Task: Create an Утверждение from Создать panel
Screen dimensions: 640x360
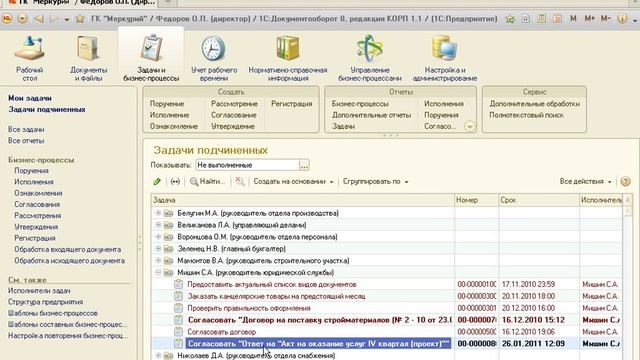Action: pyautogui.click(x=233, y=127)
